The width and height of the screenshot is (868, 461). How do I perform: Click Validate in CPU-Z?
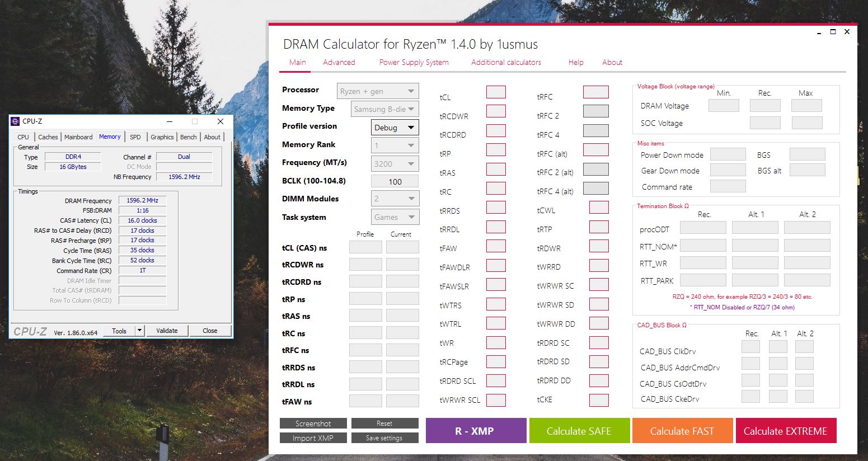[167, 331]
